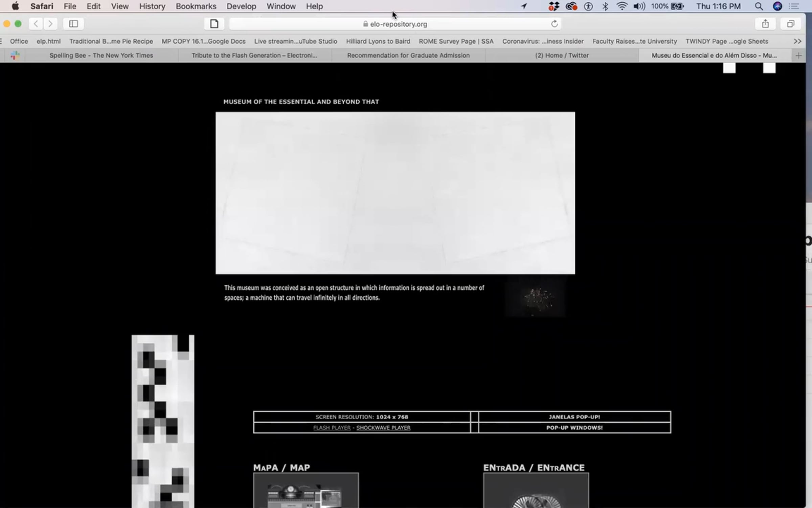Switch to Spelling Bee tab

pyautogui.click(x=101, y=56)
